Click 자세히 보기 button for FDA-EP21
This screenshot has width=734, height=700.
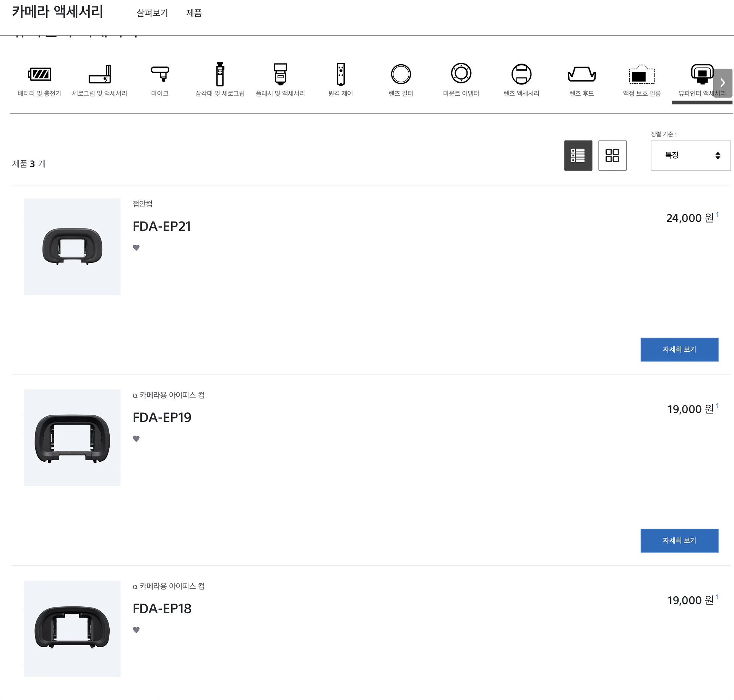click(679, 349)
